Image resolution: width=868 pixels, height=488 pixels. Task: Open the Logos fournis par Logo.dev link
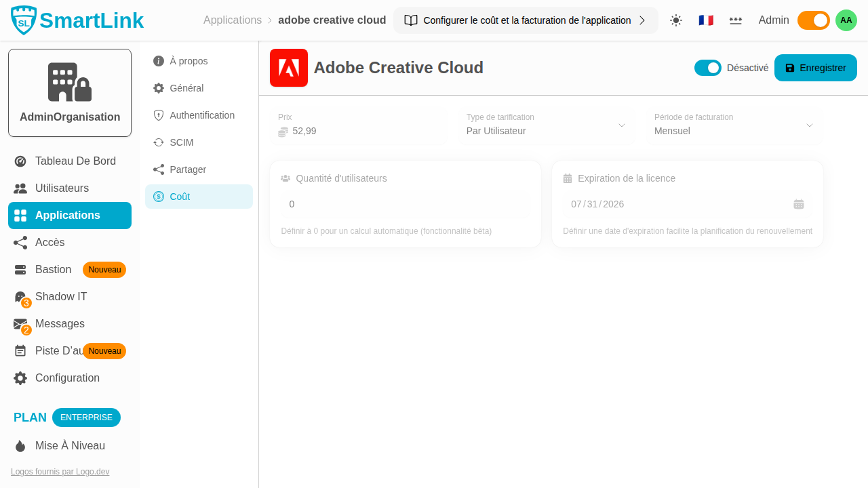point(60,472)
